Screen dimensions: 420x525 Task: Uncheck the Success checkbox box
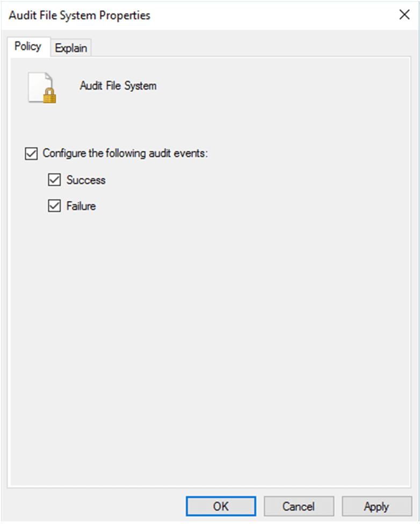(54, 180)
